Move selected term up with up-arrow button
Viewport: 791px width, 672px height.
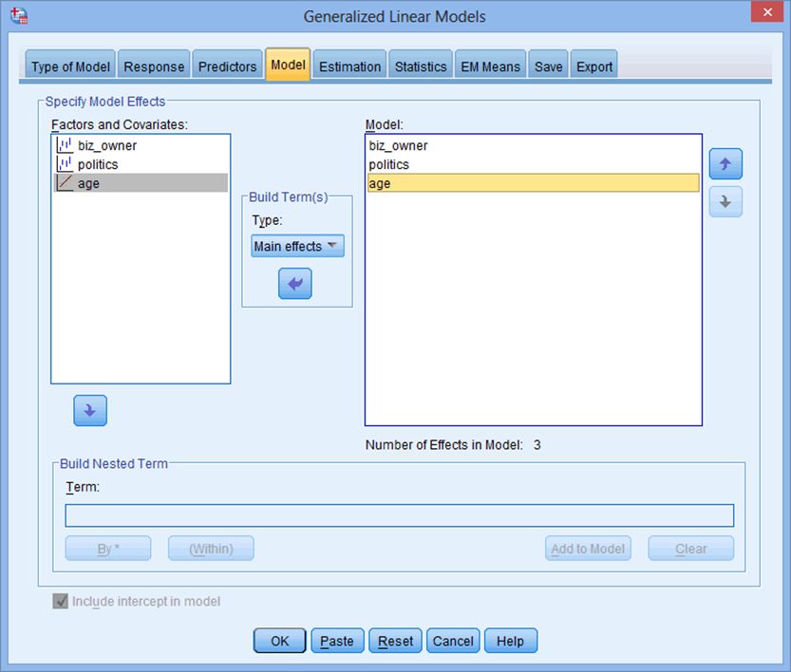[725, 164]
